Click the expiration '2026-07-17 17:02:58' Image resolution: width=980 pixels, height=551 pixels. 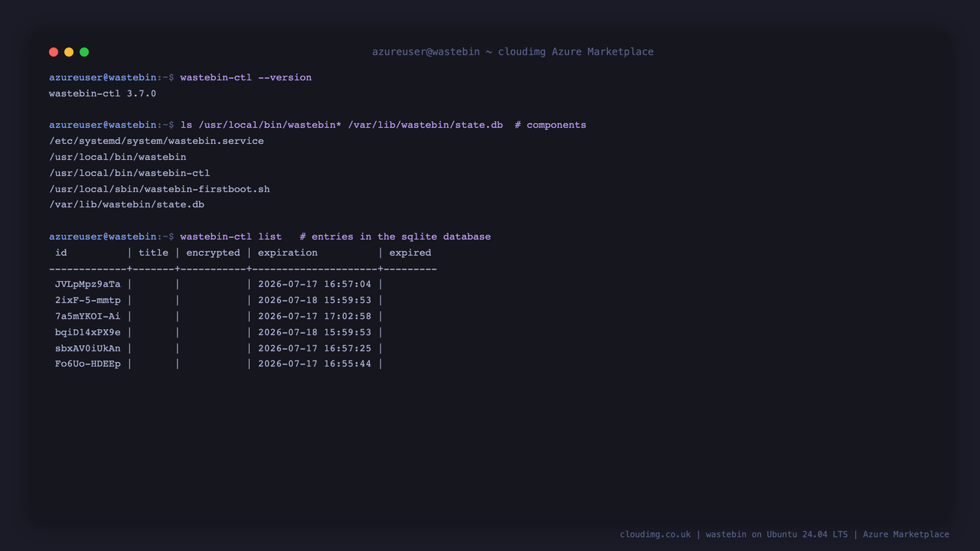click(x=315, y=316)
